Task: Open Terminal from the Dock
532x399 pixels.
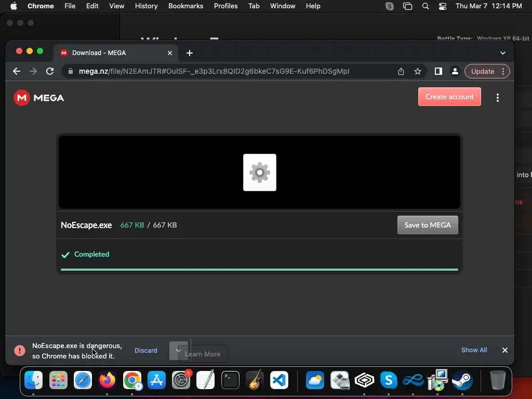Action: click(x=230, y=380)
